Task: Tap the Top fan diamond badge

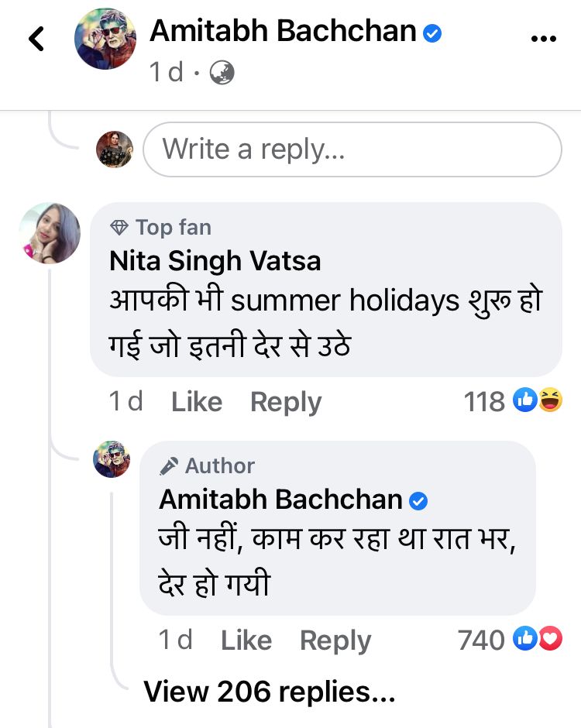Action: coord(119,228)
